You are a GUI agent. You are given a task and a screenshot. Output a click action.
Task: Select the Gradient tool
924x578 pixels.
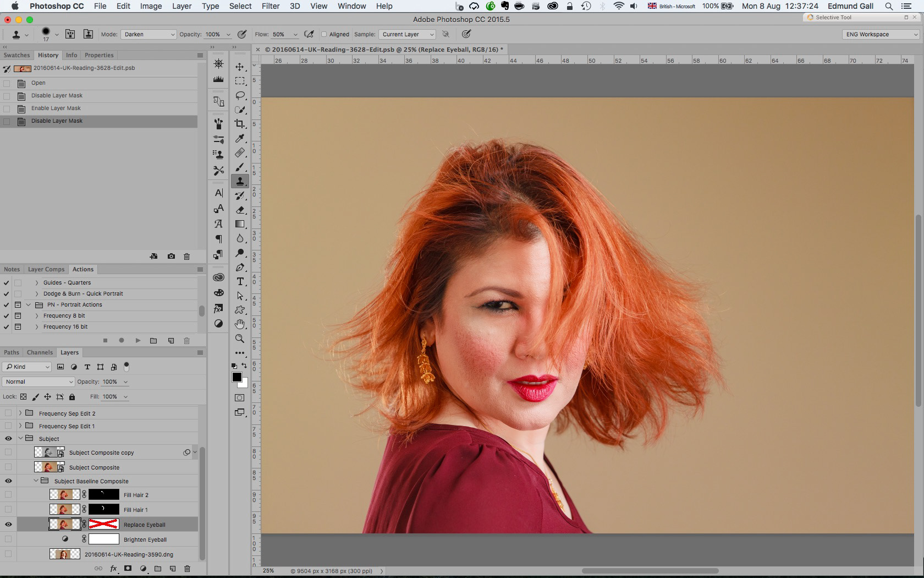pyautogui.click(x=240, y=224)
